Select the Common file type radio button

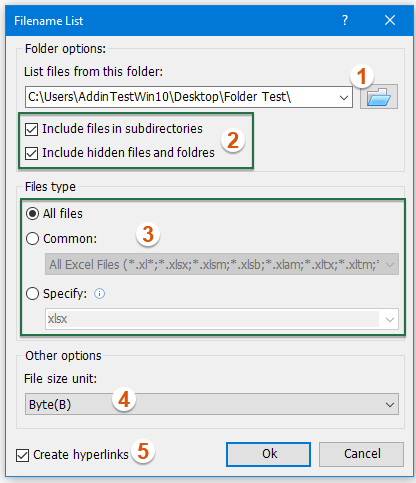(32, 239)
